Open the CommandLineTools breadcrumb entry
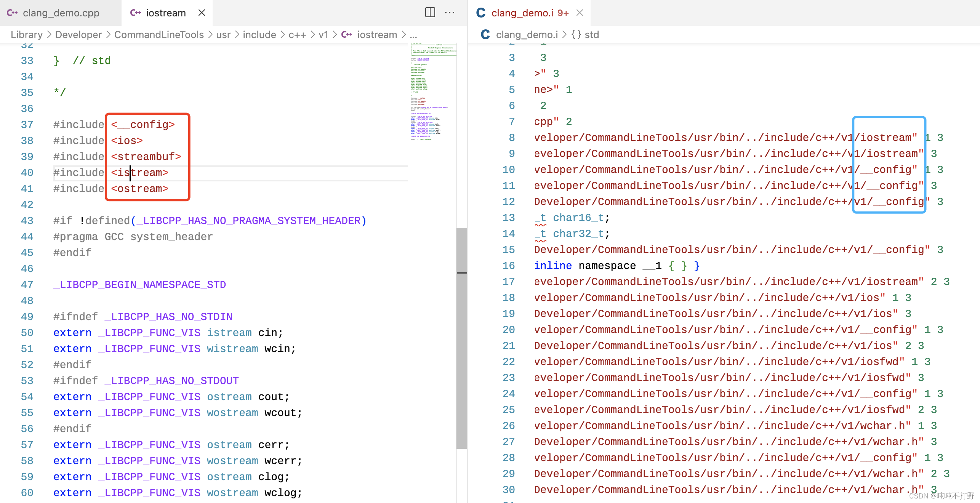 159,34
